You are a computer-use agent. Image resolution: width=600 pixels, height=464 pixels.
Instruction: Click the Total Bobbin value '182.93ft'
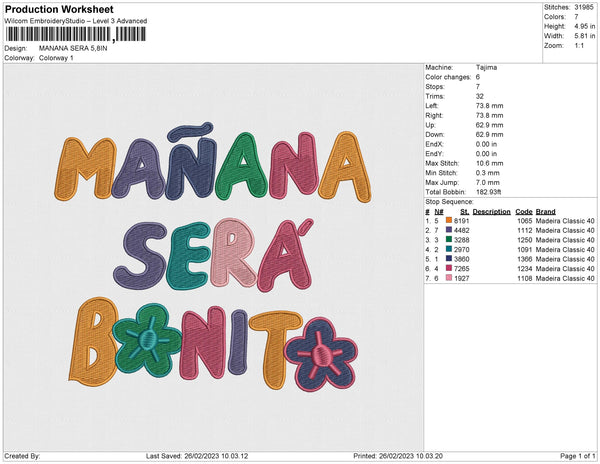[x=489, y=192]
